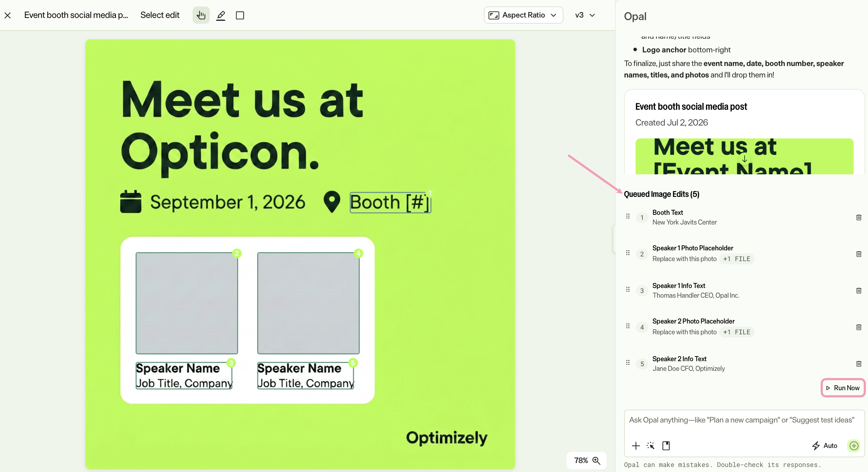Select the rectangle selection tool
The height and width of the screenshot is (472, 868).
tap(240, 15)
